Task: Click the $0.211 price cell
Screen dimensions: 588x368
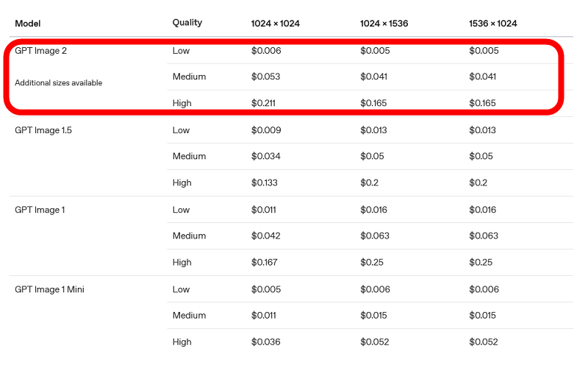Action: [263, 103]
